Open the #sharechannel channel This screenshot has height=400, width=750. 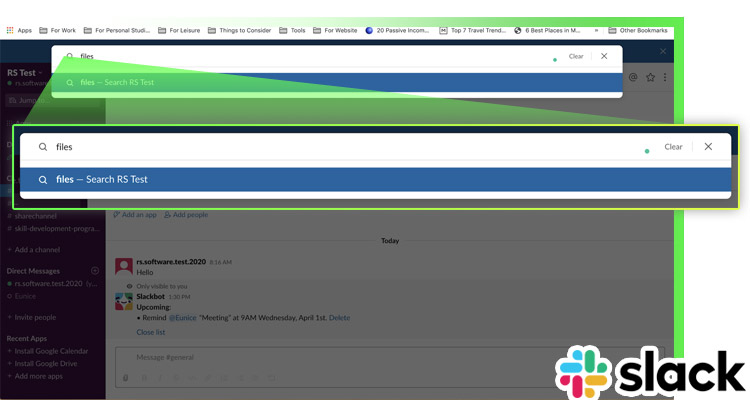[x=32, y=216]
